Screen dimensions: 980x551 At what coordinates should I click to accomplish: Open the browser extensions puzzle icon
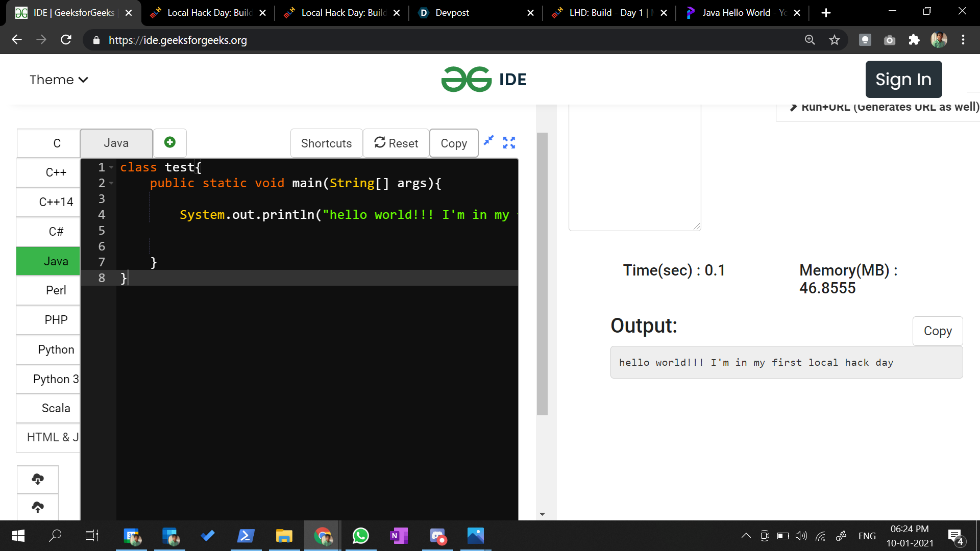coord(914,40)
